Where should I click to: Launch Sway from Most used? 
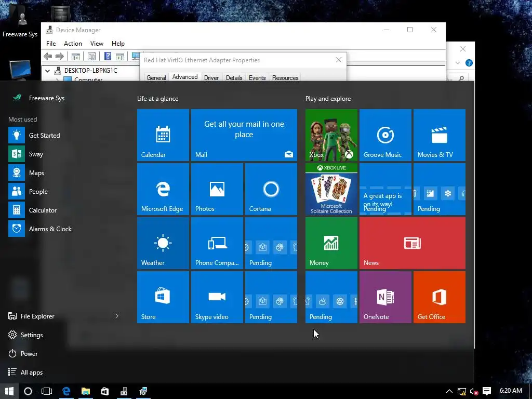click(36, 154)
